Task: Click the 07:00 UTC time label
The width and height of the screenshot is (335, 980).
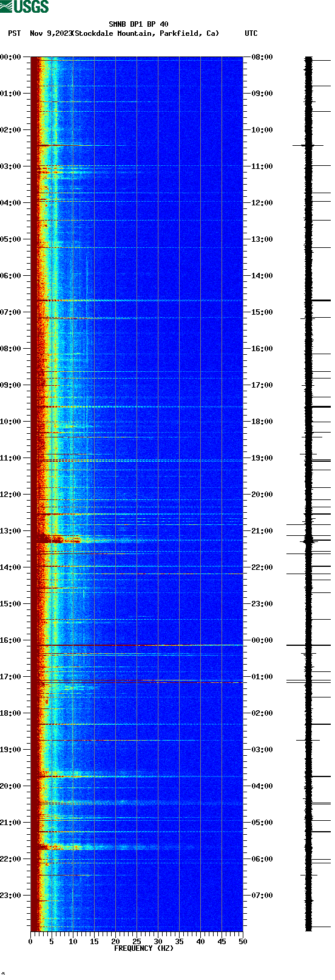Action: pyautogui.click(x=262, y=896)
